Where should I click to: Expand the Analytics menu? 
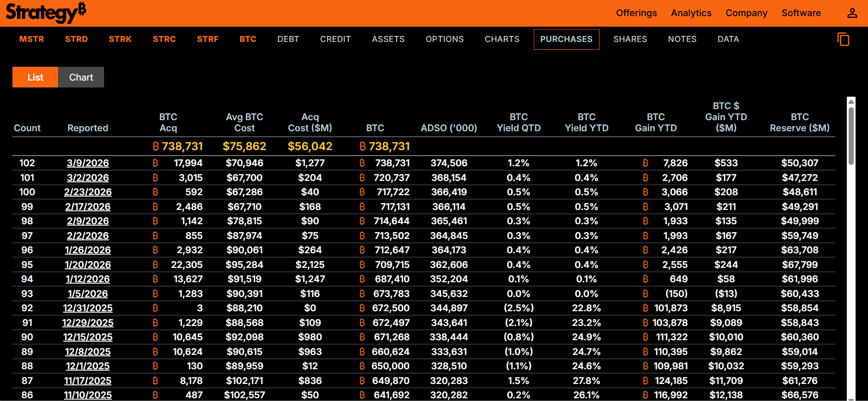coord(691,13)
